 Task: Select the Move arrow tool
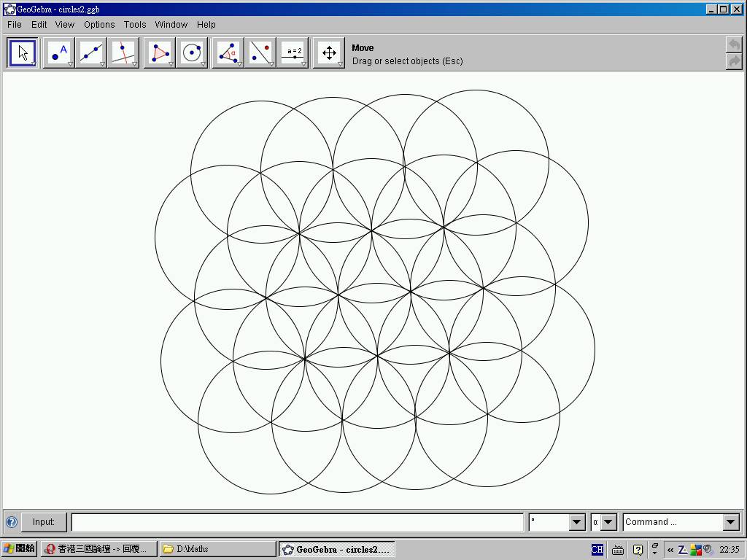(23, 52)
